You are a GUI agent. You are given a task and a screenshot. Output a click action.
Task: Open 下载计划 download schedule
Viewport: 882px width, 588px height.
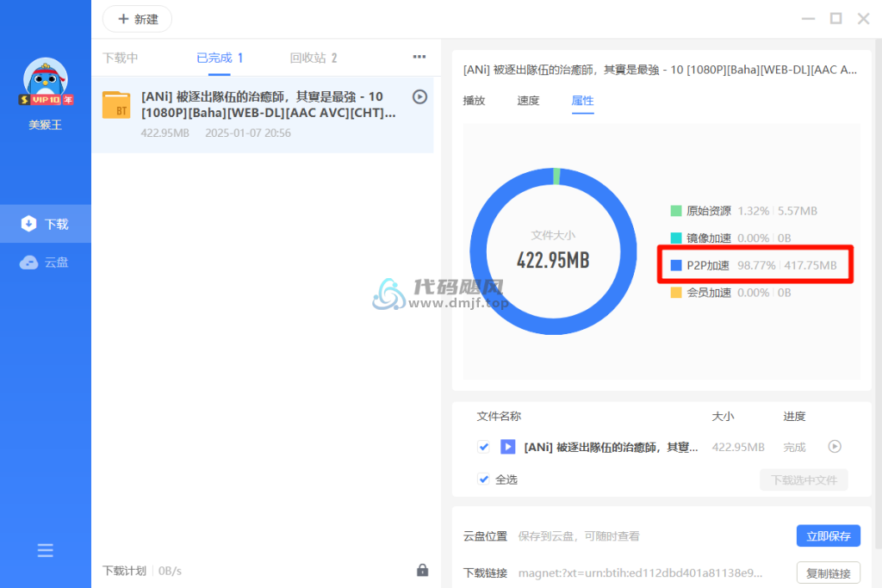coord(124,571)
